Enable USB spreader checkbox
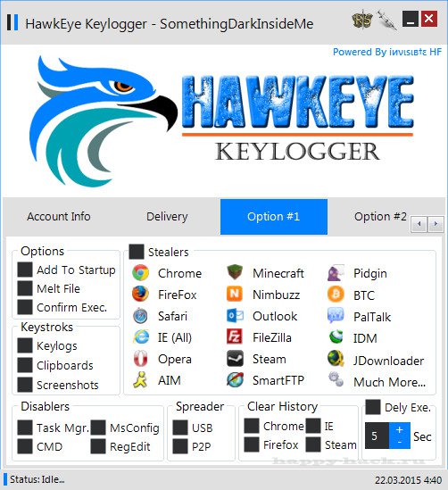This screenshot has width=448, height=490. (x=180, y=428)
